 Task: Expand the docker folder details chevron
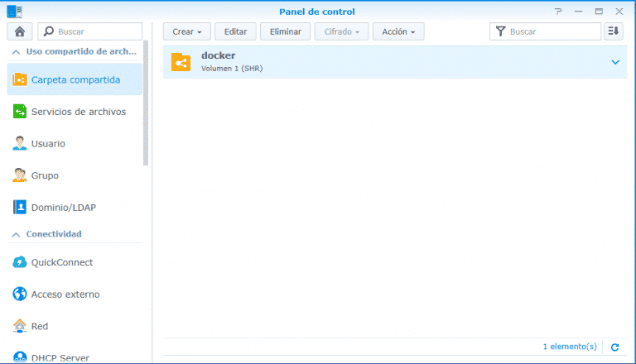click(x=614, y=62)
